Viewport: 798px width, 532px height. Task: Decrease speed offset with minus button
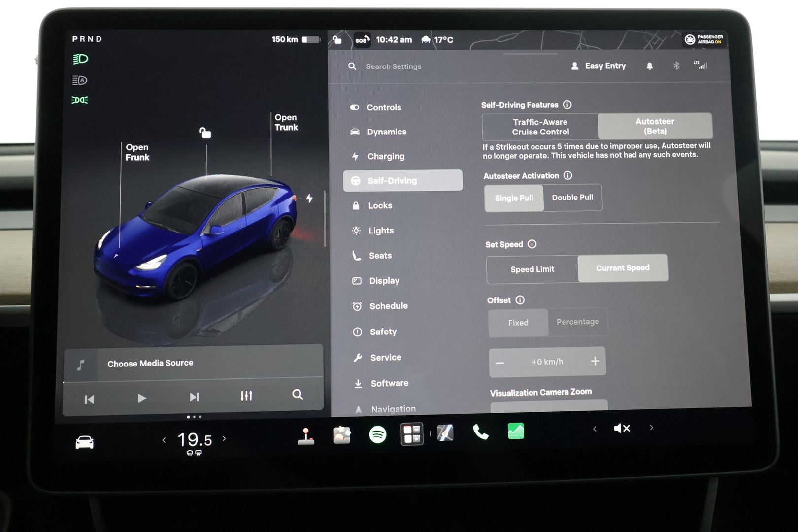pyautogui.click(x=500, y=363)
